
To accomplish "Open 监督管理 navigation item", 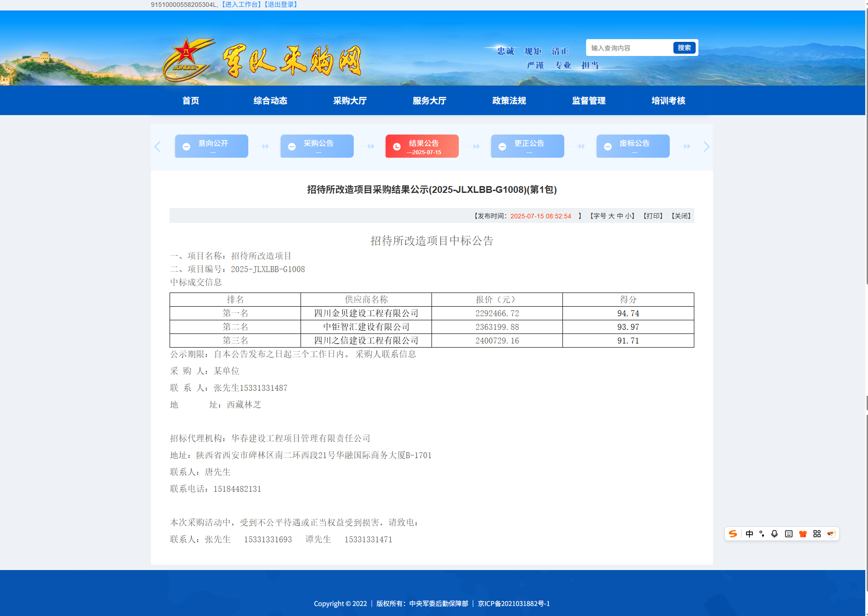I will [588, 101].
